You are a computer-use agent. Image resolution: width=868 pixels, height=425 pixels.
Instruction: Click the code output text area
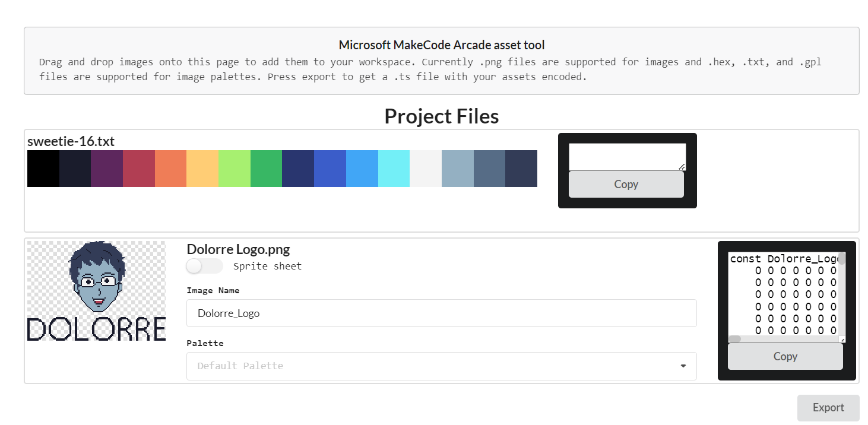(783, 294)
